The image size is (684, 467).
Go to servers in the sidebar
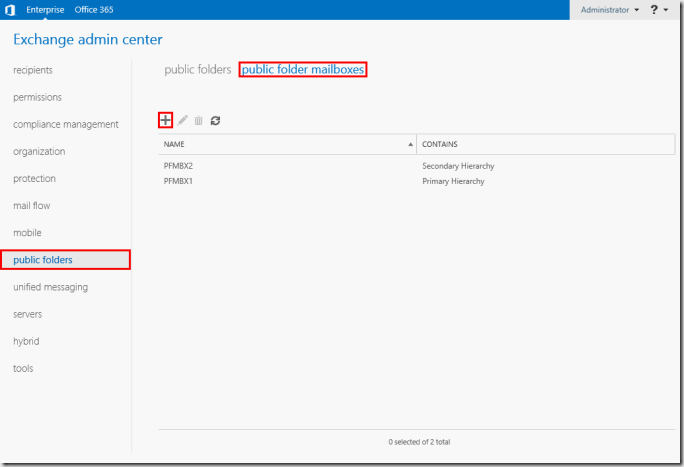[27, 314]
